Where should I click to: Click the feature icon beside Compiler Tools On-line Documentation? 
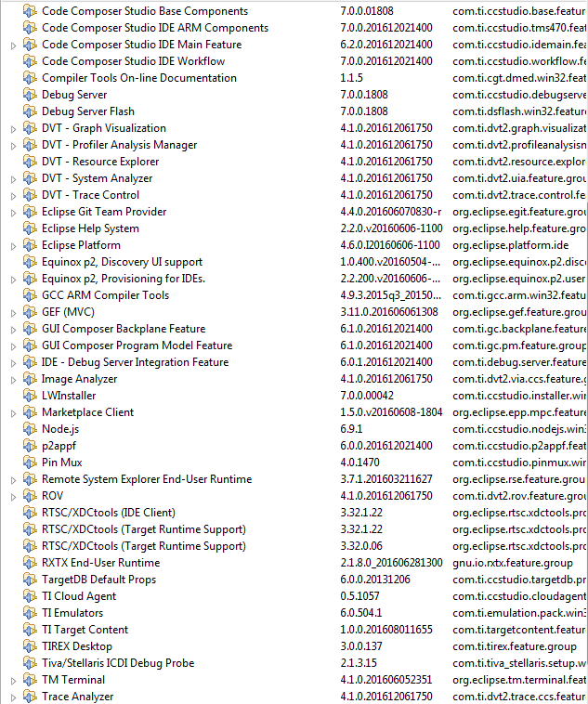click(x=30, y=78)
